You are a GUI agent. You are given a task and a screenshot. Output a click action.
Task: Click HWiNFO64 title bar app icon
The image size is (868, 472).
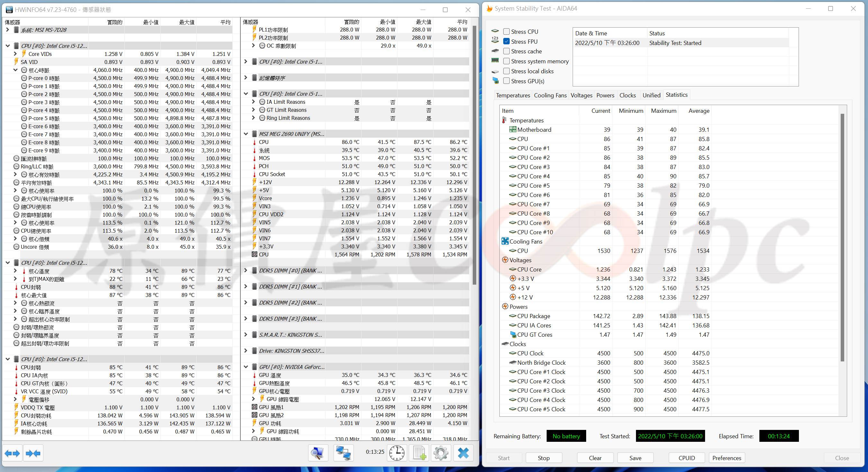tap(9, 9)
